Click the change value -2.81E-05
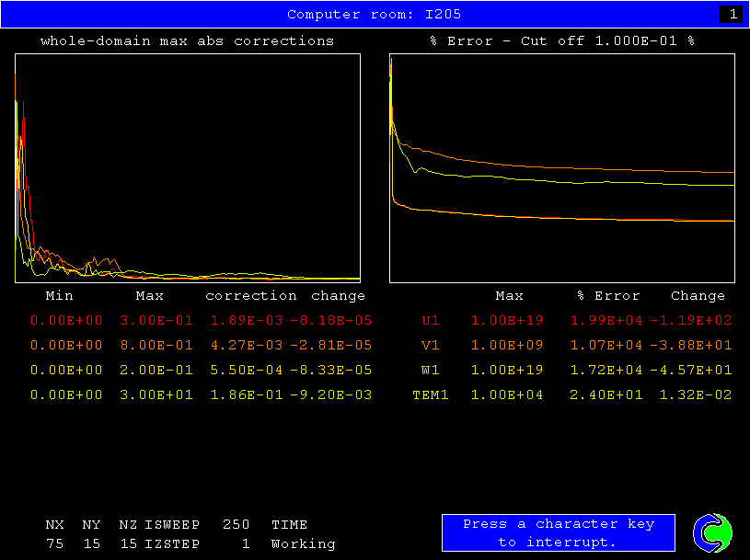This screenshot has width=750, height=560. tap(331, 345)
